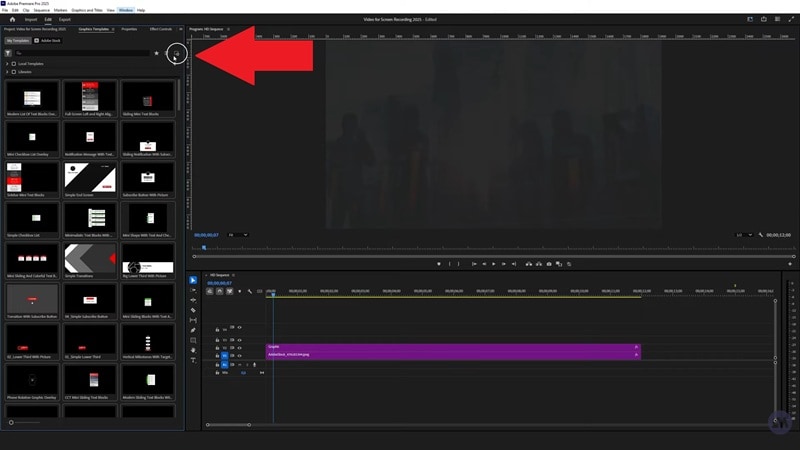Toggle Snap in Timeline magnet button
This screenshot has height=450, width=800.
tap(219, 291)
